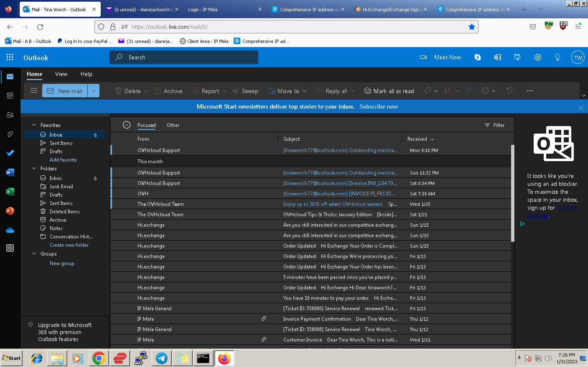Open the three-dot more options menu
588x367 pixels.
[530, 91]
